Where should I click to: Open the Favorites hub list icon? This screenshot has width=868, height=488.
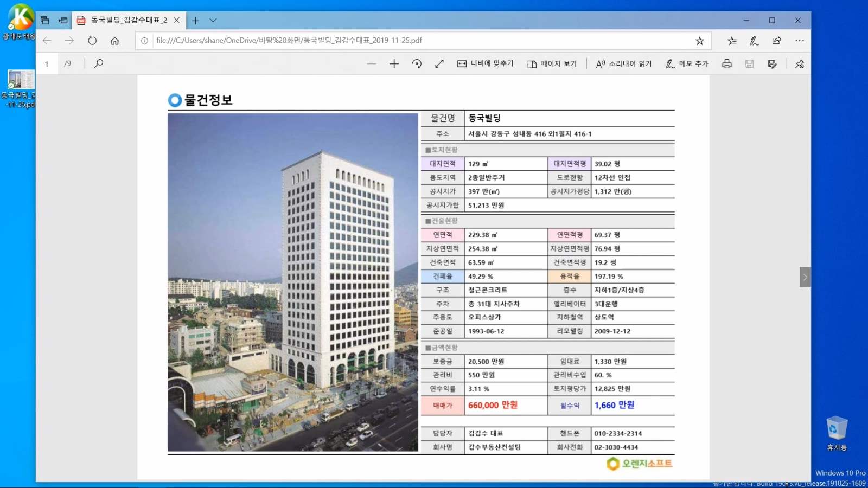click(x=732, y=41)
